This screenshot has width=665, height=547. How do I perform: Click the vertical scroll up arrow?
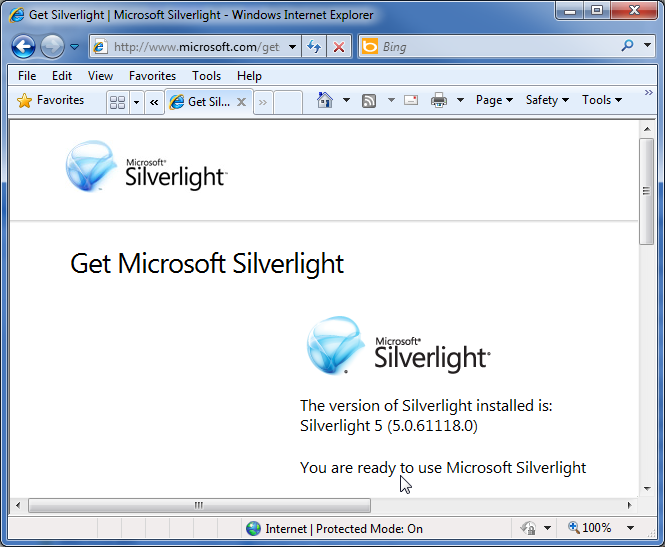pyautogui.click(x=647, y=129)
